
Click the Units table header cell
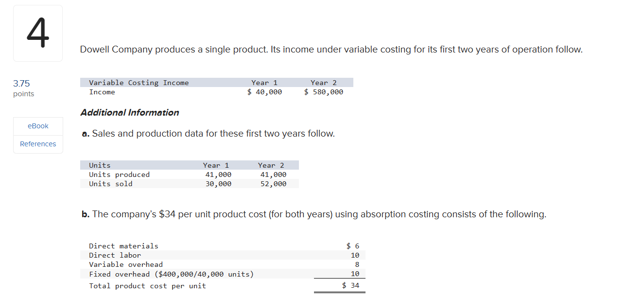pyautogui.click(x=100, y=165)
